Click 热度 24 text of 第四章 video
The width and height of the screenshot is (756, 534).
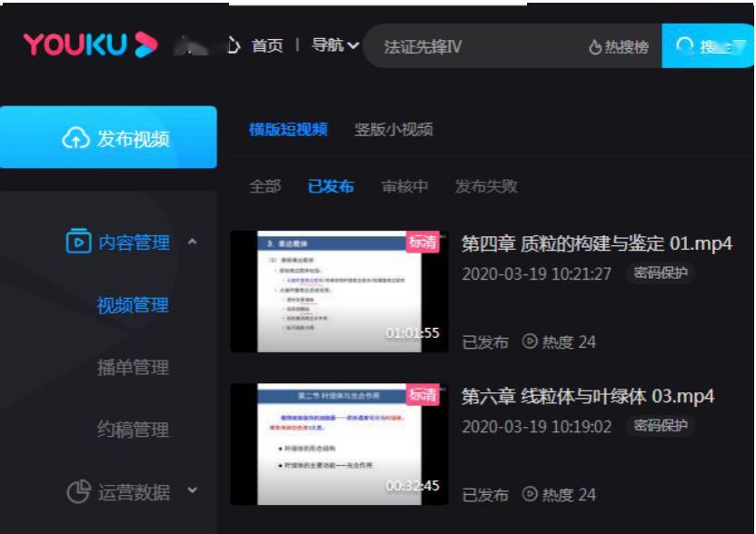[x=569, y=341]
